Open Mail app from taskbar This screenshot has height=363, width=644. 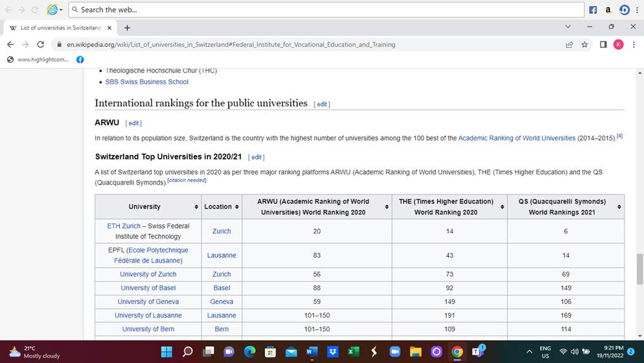point(291,352)
